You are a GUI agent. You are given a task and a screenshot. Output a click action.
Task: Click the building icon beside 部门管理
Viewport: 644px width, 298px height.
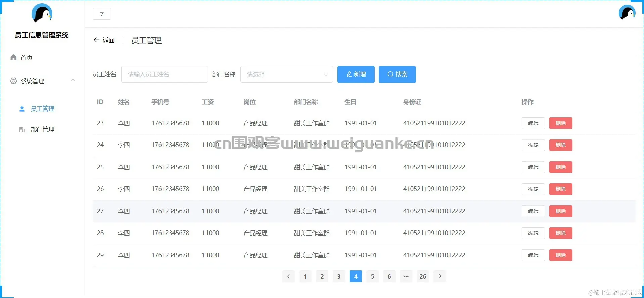(x=22, y=130)
